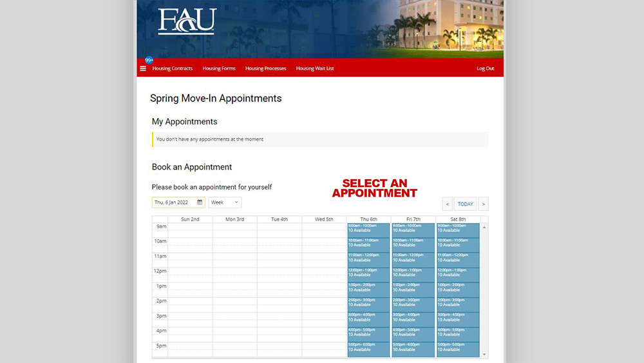Select Saturday 3:00pm-4:00pm appointment slot
The height and width of the screenshot is (363, 644).
coord(458,319)
